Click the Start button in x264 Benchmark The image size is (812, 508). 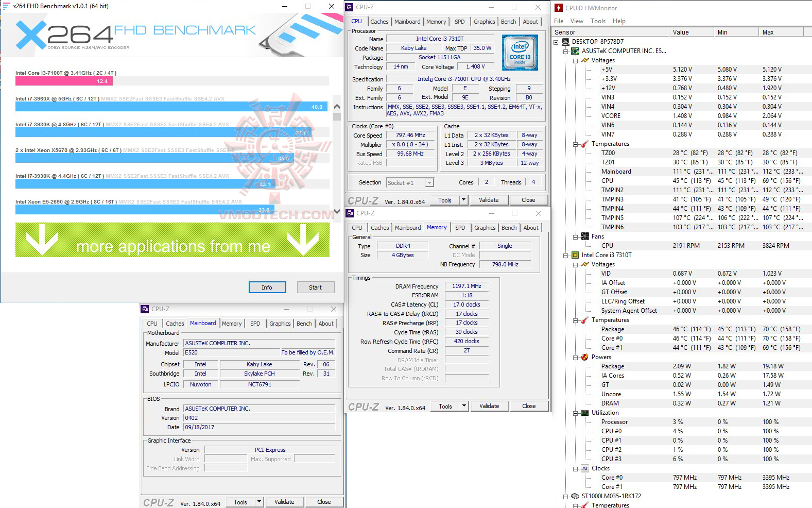point(316,287)
